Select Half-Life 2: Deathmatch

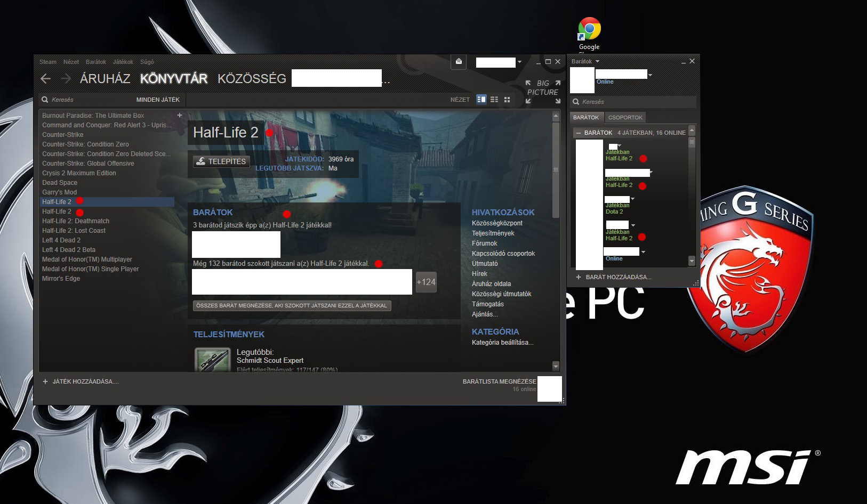click(x=76, y=221)
